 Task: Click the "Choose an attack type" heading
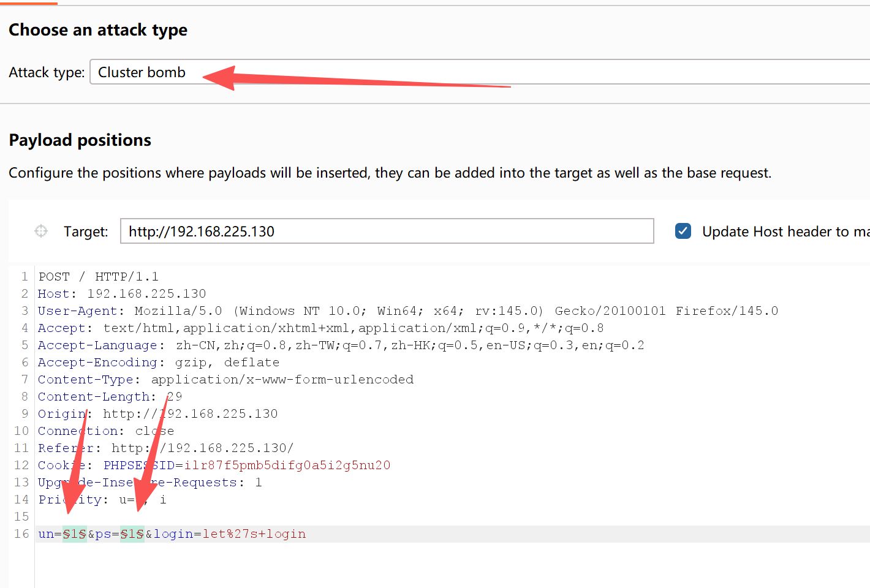98,30
